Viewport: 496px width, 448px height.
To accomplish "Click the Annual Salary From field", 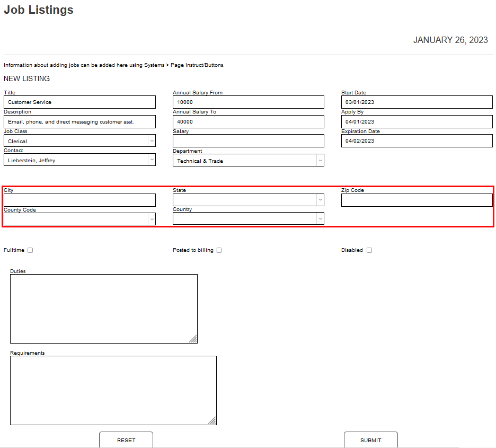I will tap(248, 102).
